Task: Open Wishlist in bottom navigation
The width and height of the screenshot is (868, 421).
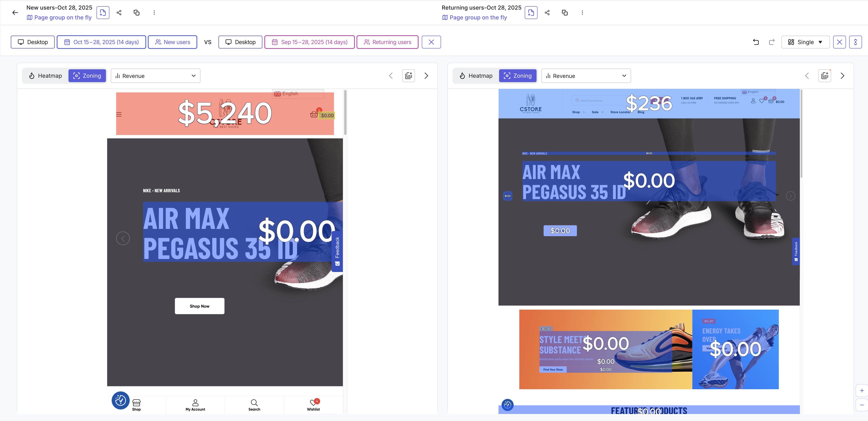Action: pyautogui.click(x=313, y=405)
